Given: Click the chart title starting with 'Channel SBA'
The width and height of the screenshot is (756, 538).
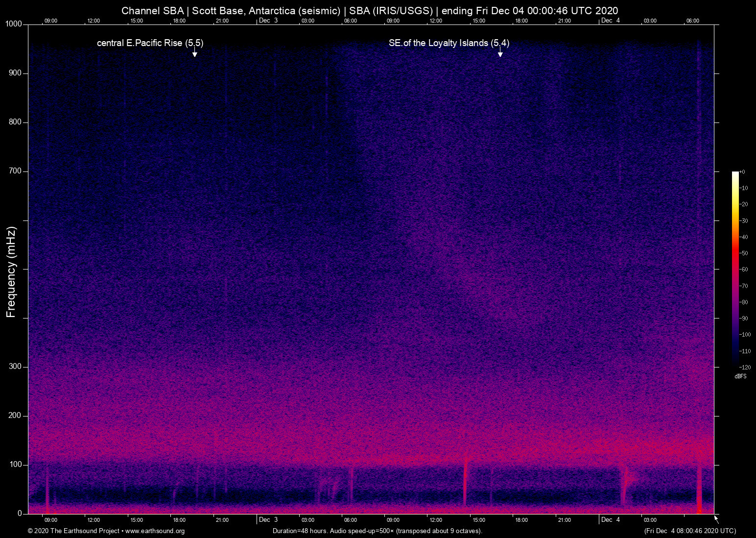Looking at the screenshot, I should point(370,11).
